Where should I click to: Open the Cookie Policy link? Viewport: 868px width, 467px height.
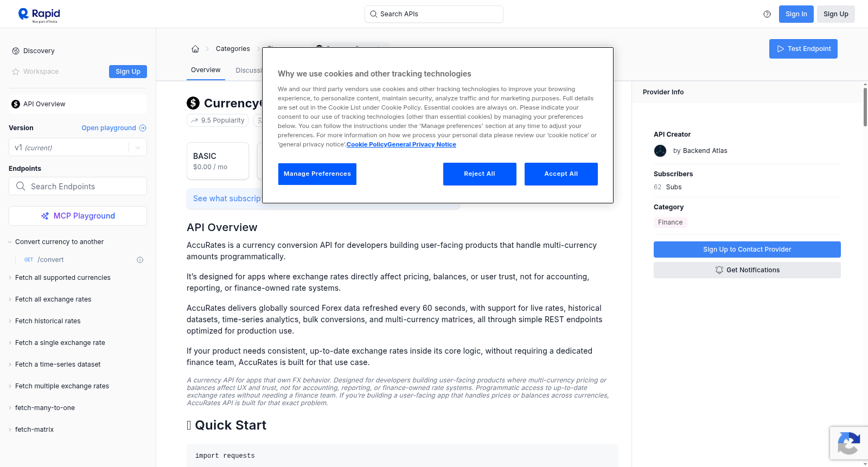pos(367,144)
